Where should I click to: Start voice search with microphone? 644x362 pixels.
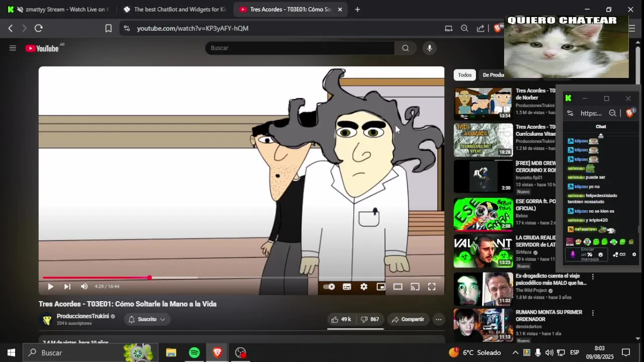click(429, 48)
